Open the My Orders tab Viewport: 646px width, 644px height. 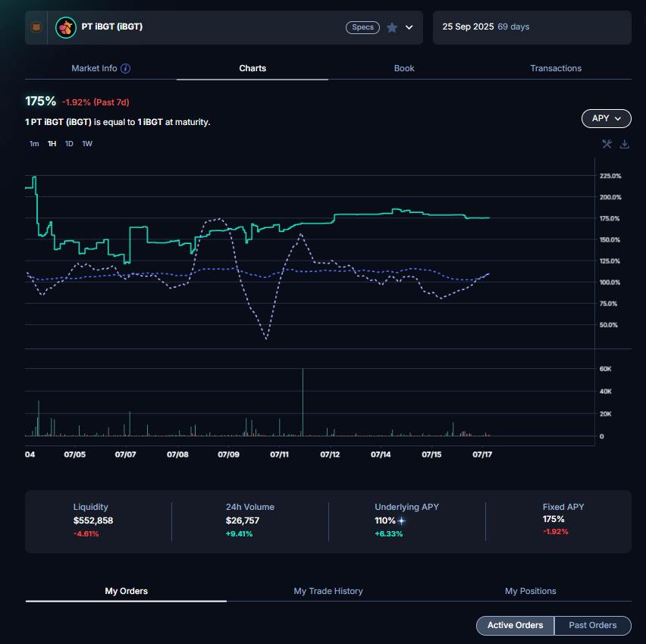coord(126,591)
